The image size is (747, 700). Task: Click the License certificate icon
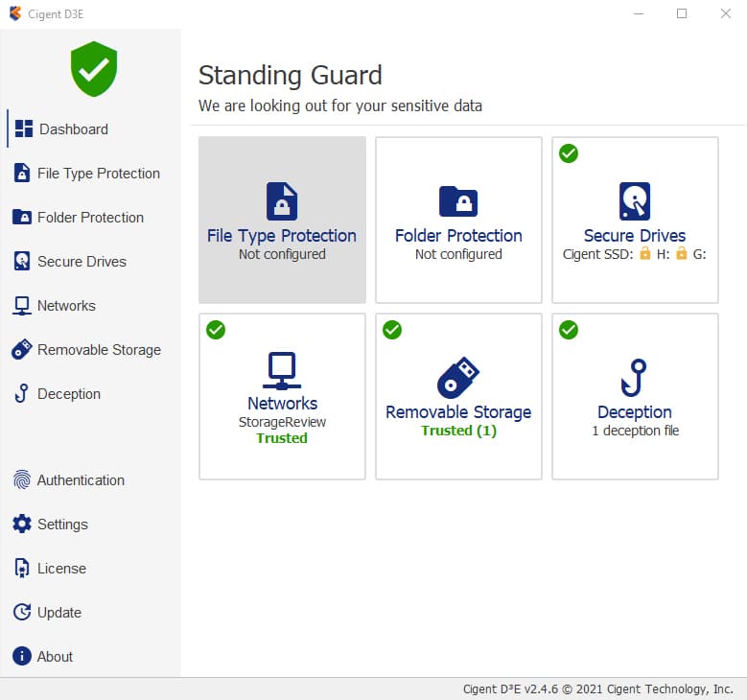point(22,568)
